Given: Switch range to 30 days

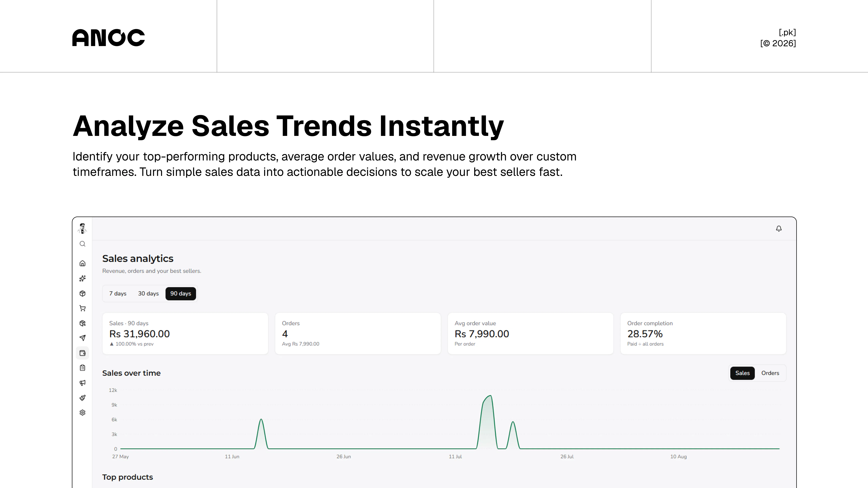Looking at the screenshot, I should pos(148,294).
